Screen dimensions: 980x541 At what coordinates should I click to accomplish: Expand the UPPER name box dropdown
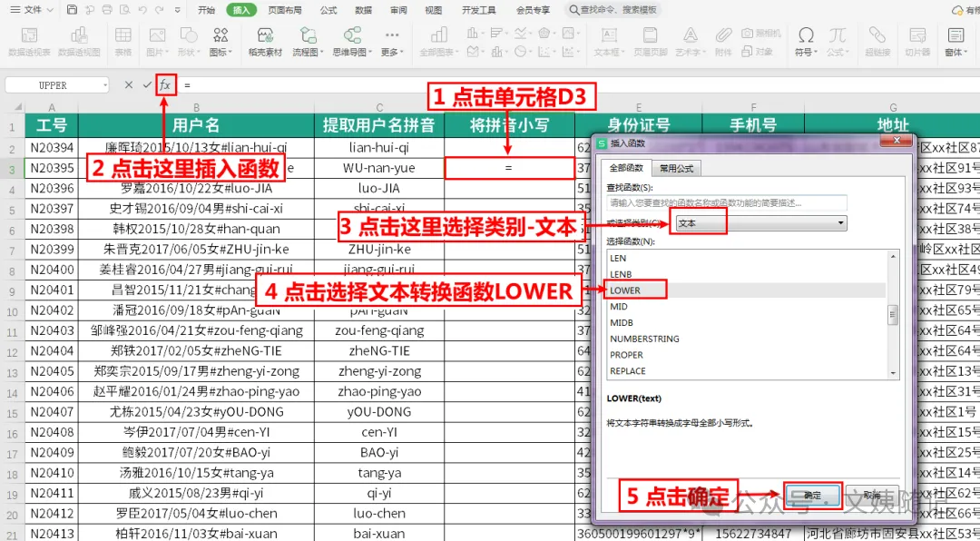pyautogui.click(x=104, y=85)
